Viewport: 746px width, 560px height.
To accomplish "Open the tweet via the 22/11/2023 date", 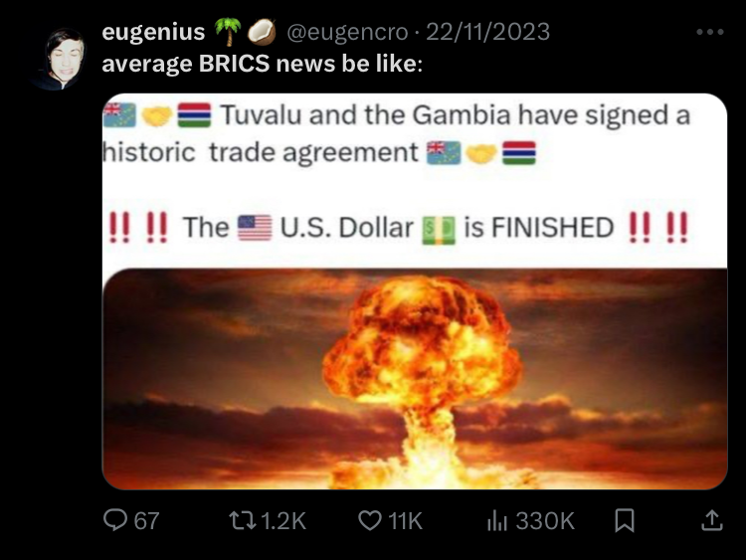I will (x=487, y=32).
